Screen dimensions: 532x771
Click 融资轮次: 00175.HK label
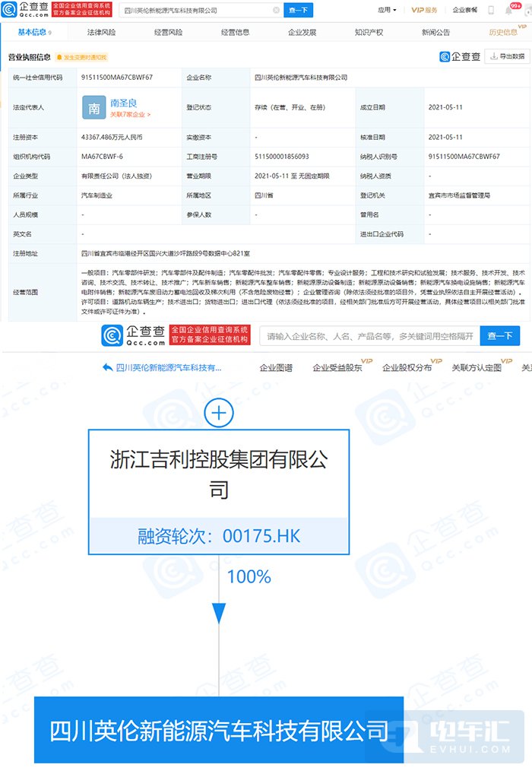[x=219, y=536]
